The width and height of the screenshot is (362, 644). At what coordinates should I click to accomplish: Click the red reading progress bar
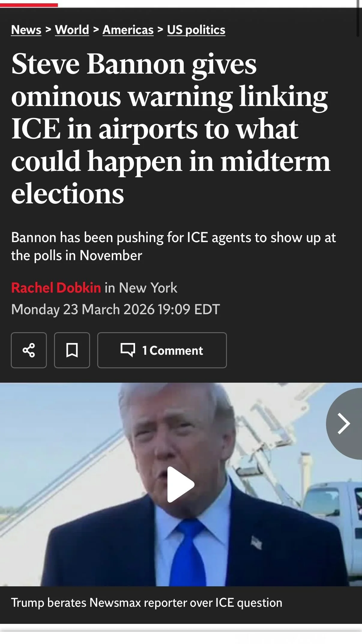(x=29, y=5)
